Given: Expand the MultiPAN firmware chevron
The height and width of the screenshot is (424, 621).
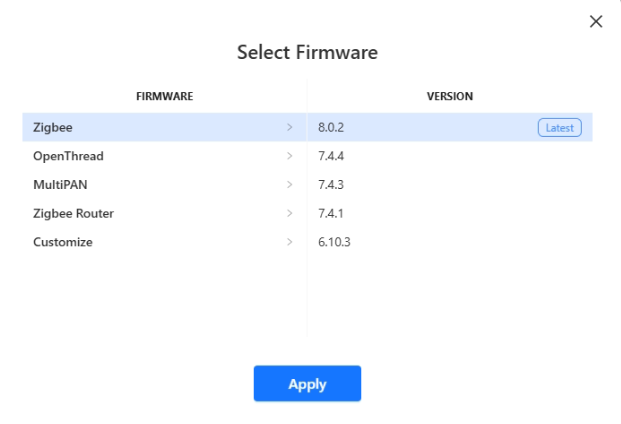Looking at the screenshot, I should 290,185.
